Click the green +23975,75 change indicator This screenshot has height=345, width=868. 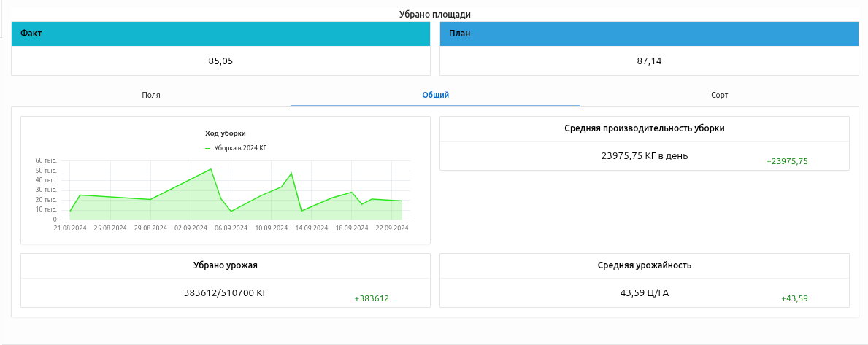click(787, 161)
